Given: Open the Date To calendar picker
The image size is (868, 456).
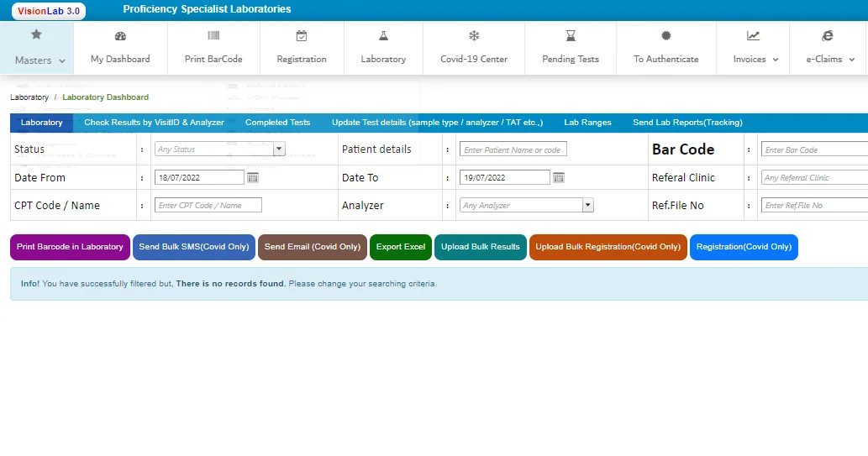Looking at the screenshot, I should point(559,178).
